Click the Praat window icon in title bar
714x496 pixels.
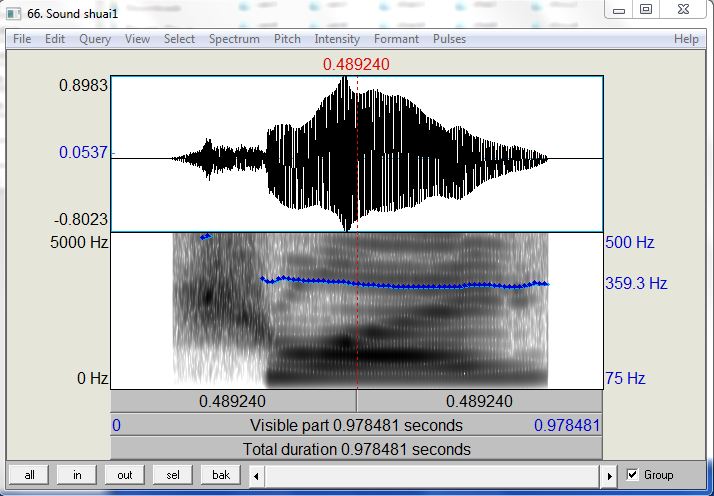14,13
